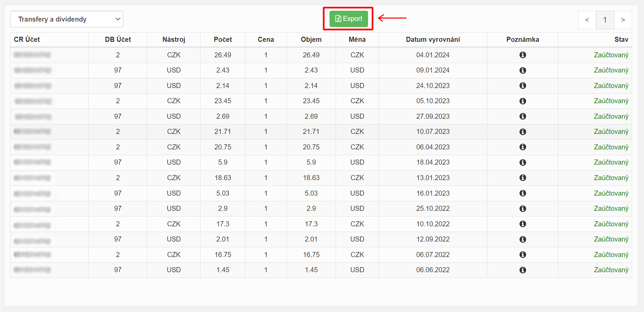Image resolution: width=644 pixels, height=312 pixels.
Task: Click the Poznámka column header
Action: click(x=523, y=39)
